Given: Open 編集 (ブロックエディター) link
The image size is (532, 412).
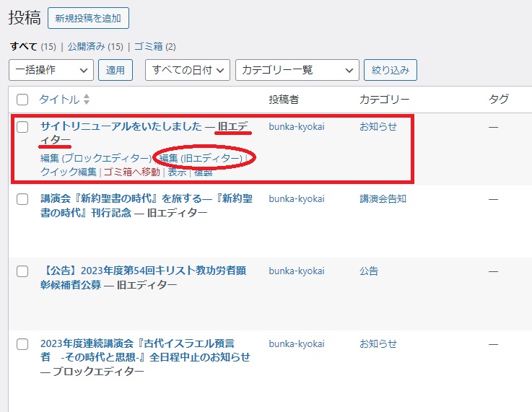Looking at the screenshot, I should point(95,158).
